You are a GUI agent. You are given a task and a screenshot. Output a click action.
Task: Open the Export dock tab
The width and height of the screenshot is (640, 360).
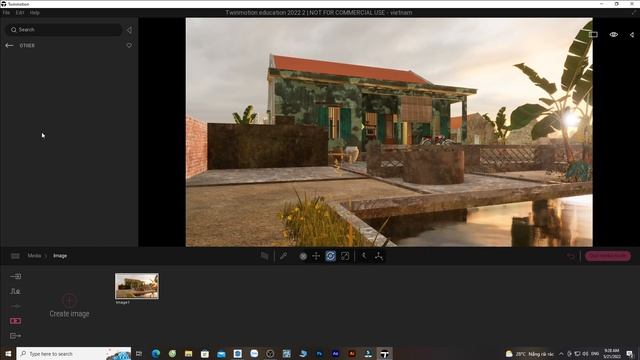pyautogui.click(x=16, y=336)
